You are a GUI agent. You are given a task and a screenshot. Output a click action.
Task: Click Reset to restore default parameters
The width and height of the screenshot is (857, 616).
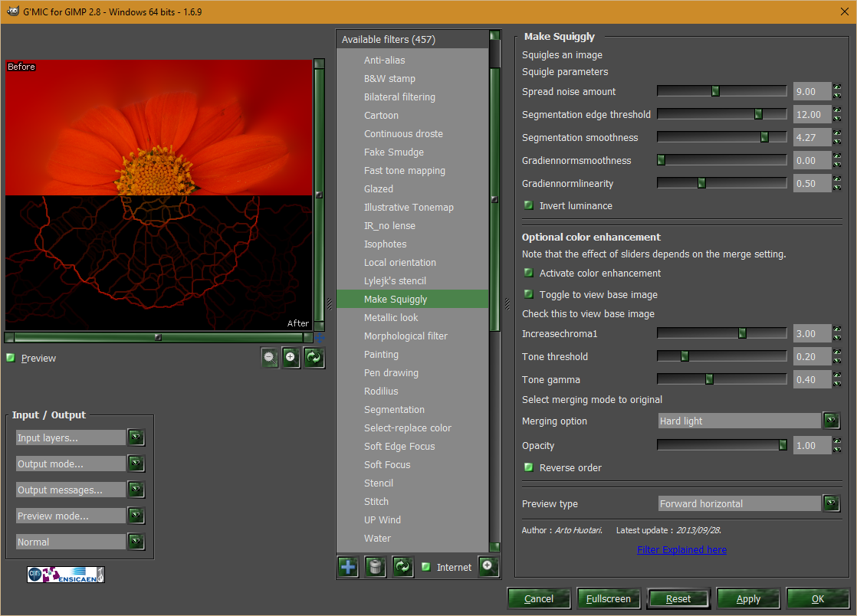click(x=678, y=598)
